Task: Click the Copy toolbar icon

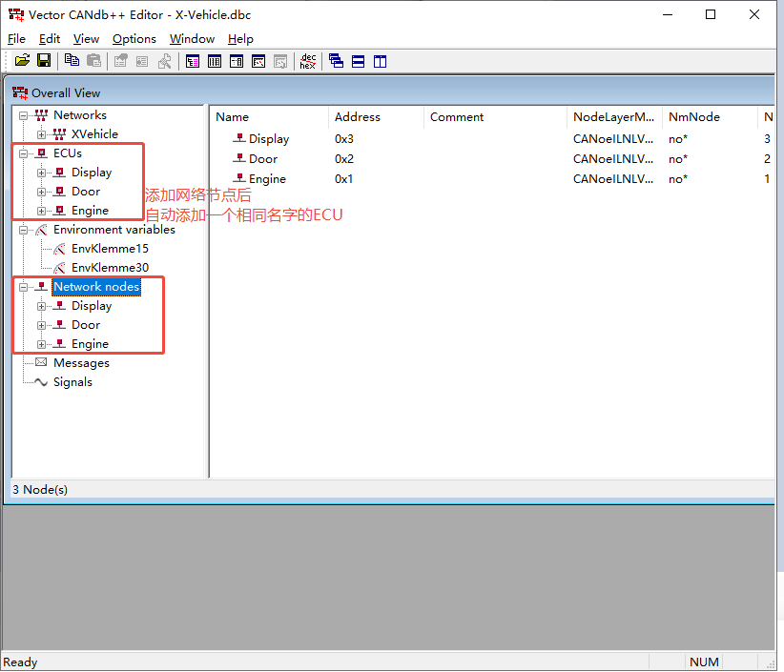Action: 72,61
